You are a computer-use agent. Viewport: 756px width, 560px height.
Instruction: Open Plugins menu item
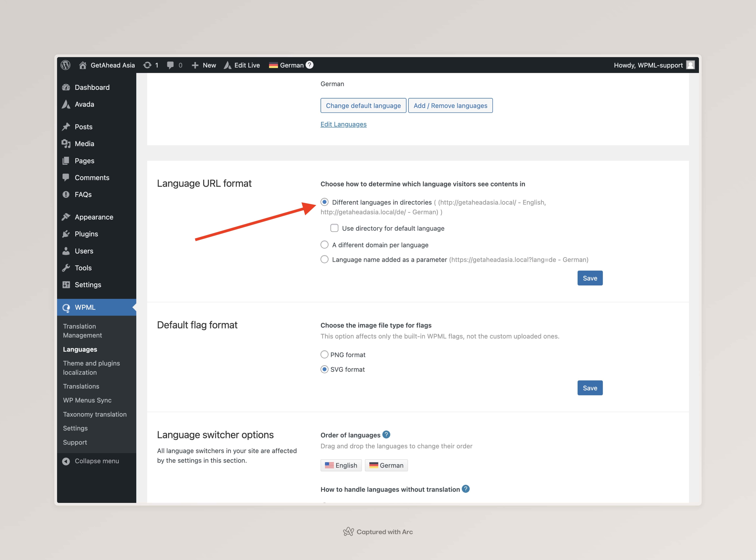coord(97,234)
